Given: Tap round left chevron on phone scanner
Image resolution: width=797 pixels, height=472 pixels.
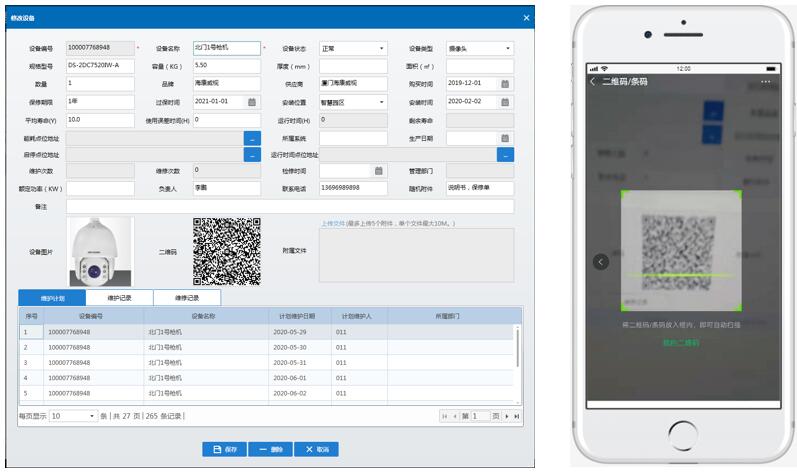Looking at the screenshot, I should coord(601,262).
